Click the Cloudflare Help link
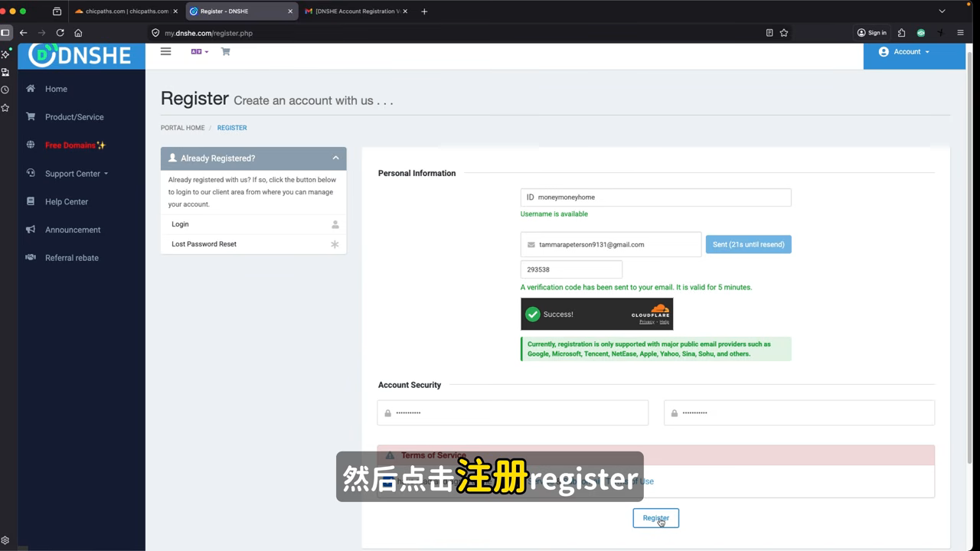This screenshot has width=980, height=551. (x=664, y=322)
